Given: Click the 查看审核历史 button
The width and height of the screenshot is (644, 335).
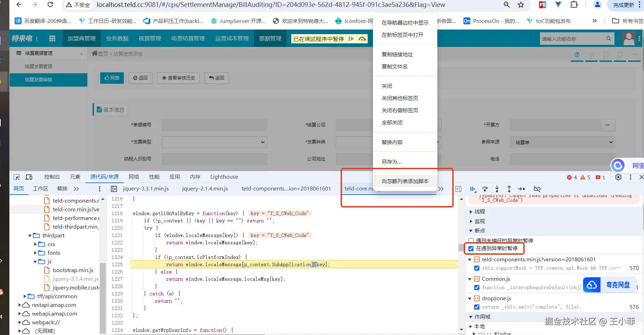Looking at the screenshot, I should 178,78.
